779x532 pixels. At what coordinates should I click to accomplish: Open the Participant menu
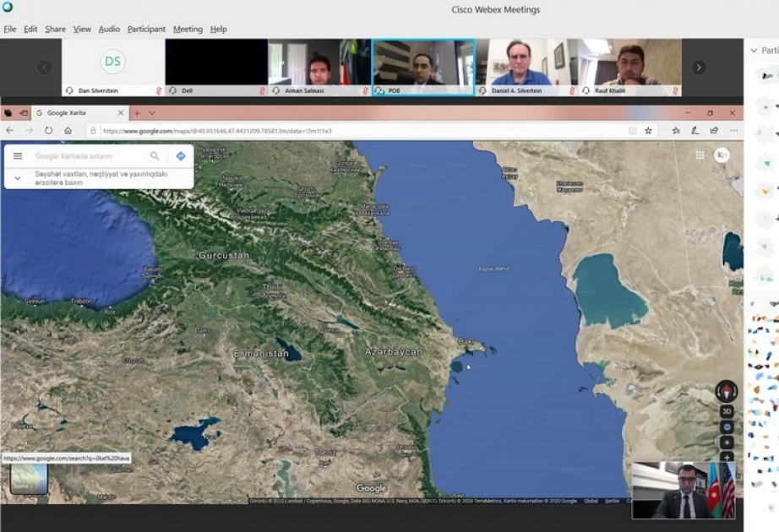(146, 30)
